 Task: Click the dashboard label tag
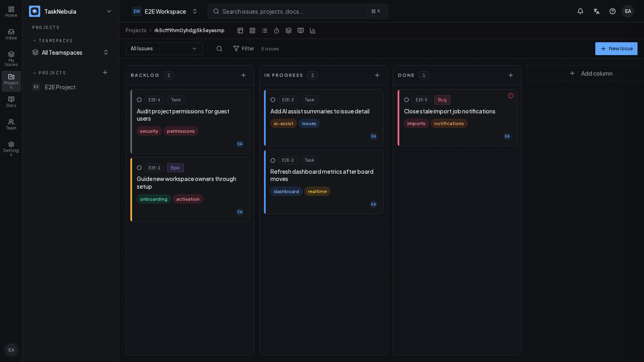pos(286,191)
